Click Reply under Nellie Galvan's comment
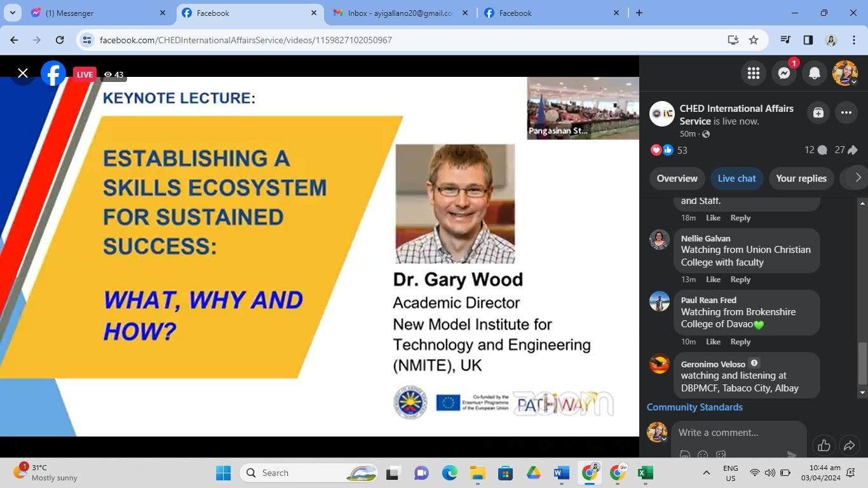868x488 pixels. (x=740, y=280)
